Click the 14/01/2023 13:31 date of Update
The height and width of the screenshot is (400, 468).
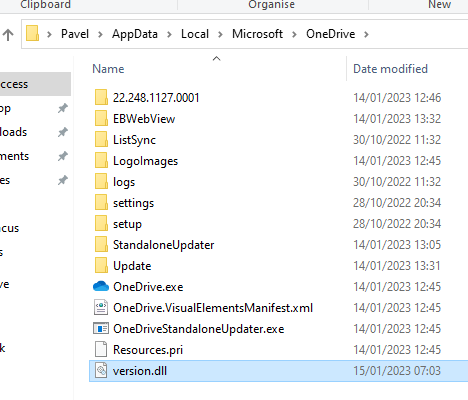pyautogui.click(x=397, y=266)
